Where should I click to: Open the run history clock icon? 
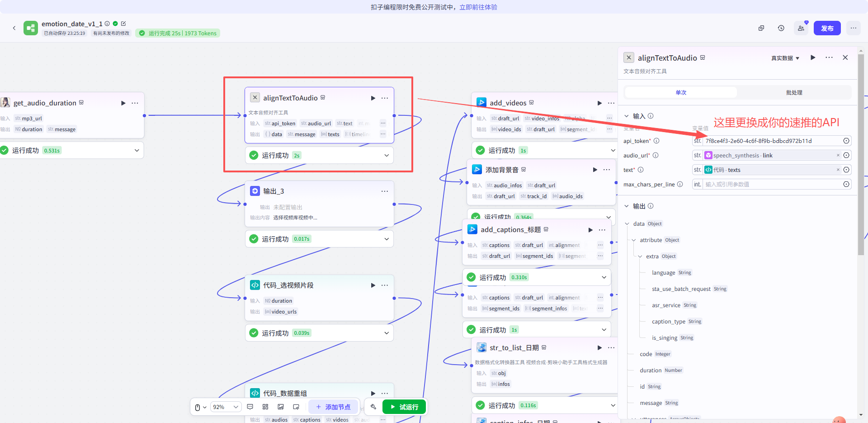pos(781,28)
